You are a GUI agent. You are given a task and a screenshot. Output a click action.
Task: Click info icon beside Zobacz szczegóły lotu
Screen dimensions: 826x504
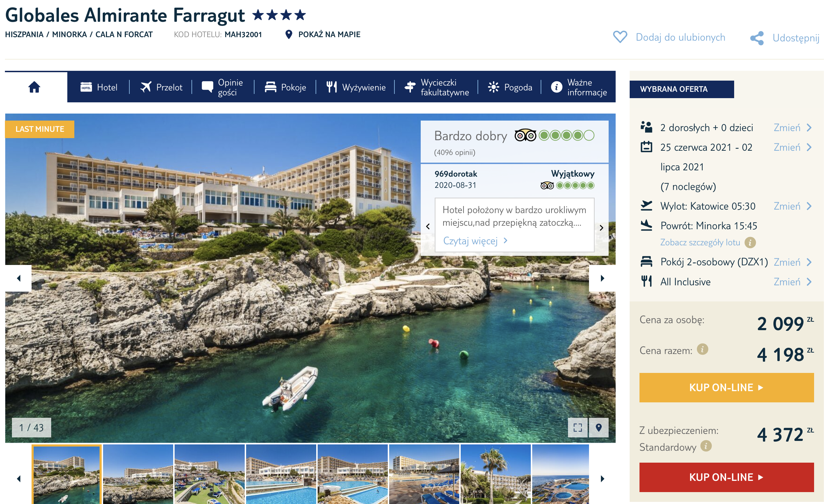coord(750,243)
